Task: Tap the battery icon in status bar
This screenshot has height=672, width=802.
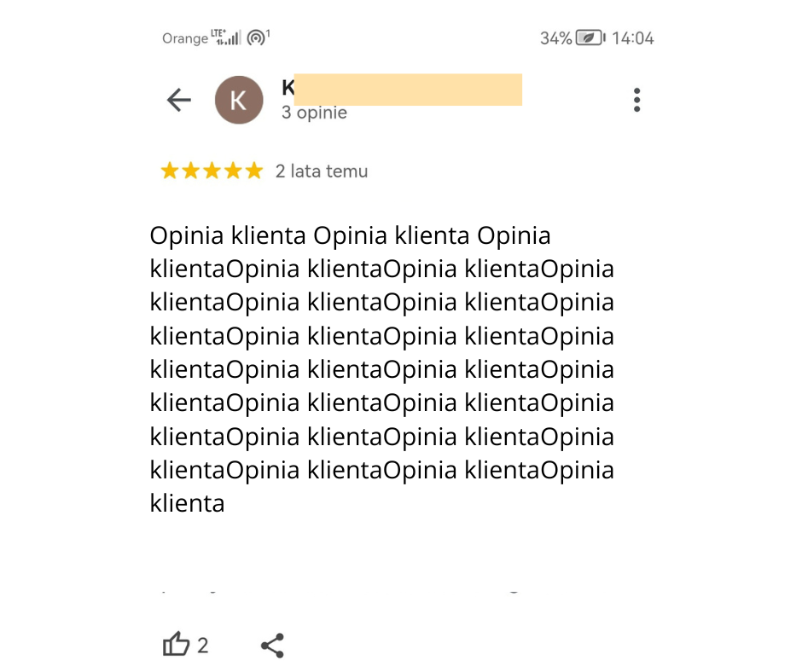Action: 590,38
